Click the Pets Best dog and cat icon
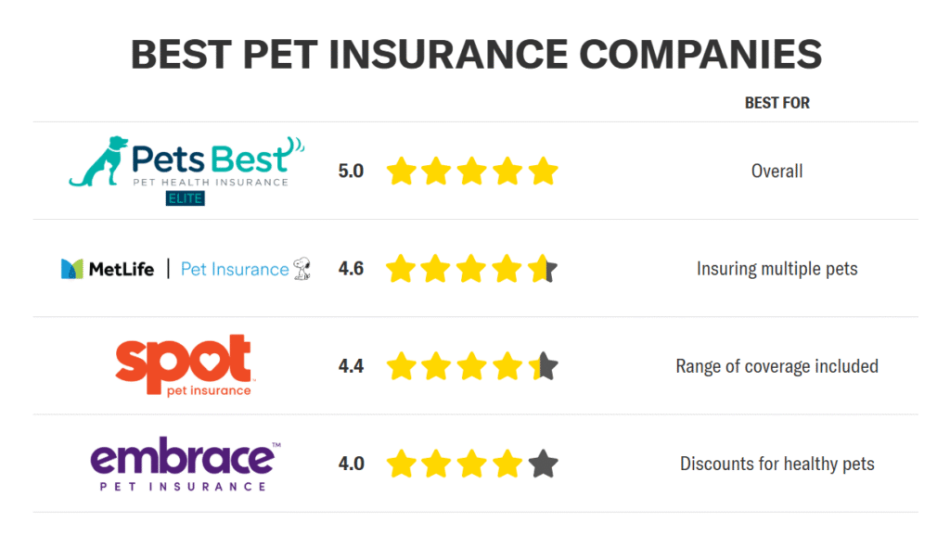Image resolution: width=950 pixels, height=560 pixels. pyautogui.click(x=98, y=161)
